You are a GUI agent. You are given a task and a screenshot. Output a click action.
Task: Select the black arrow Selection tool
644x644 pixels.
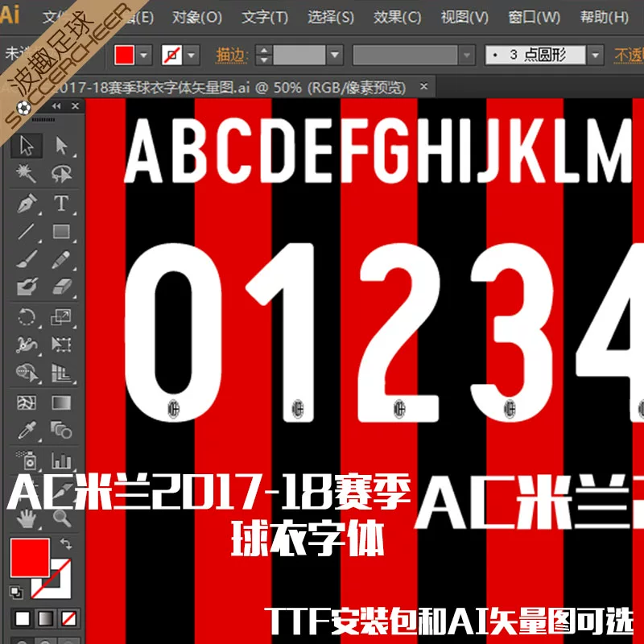coord(27,146)
